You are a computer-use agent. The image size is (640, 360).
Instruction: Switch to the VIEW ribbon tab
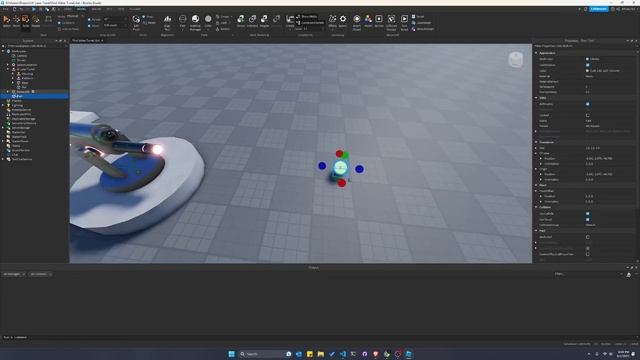coord(121,9)
